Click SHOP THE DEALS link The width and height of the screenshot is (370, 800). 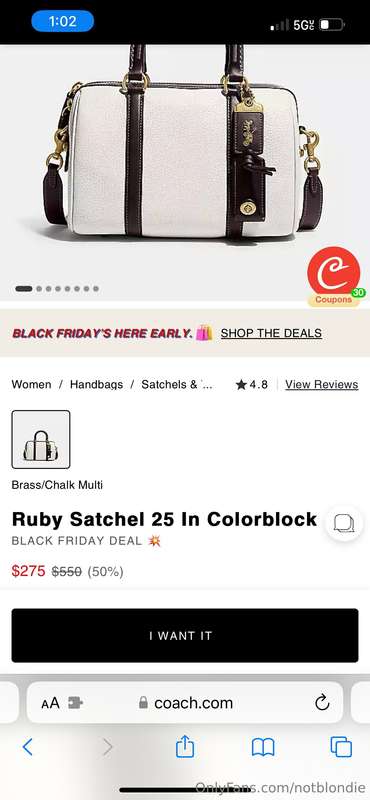point(271,333)
